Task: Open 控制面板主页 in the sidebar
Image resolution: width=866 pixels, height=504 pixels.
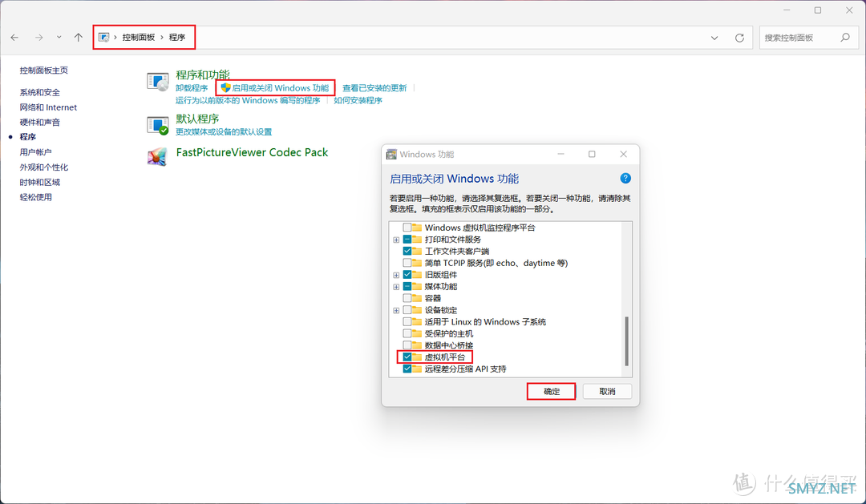Action: [43, 70]
